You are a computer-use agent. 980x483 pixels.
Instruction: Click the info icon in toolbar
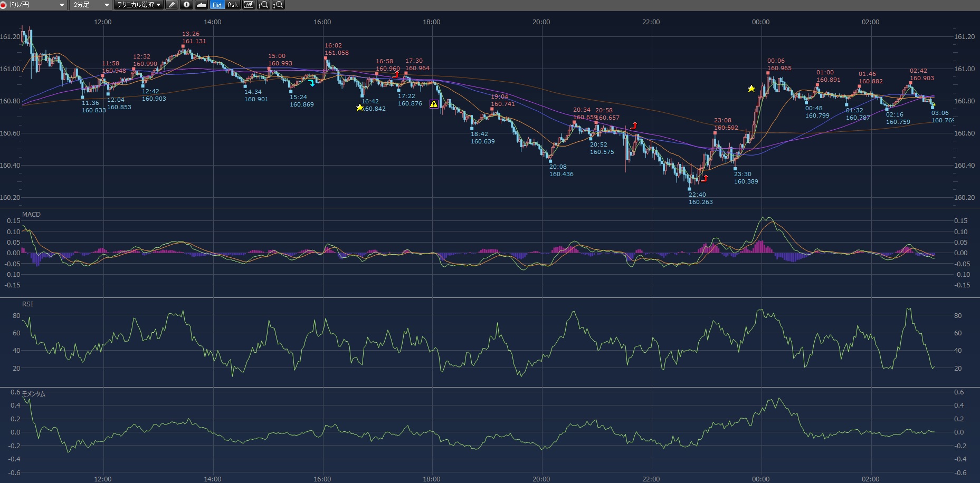coord(186,5)
